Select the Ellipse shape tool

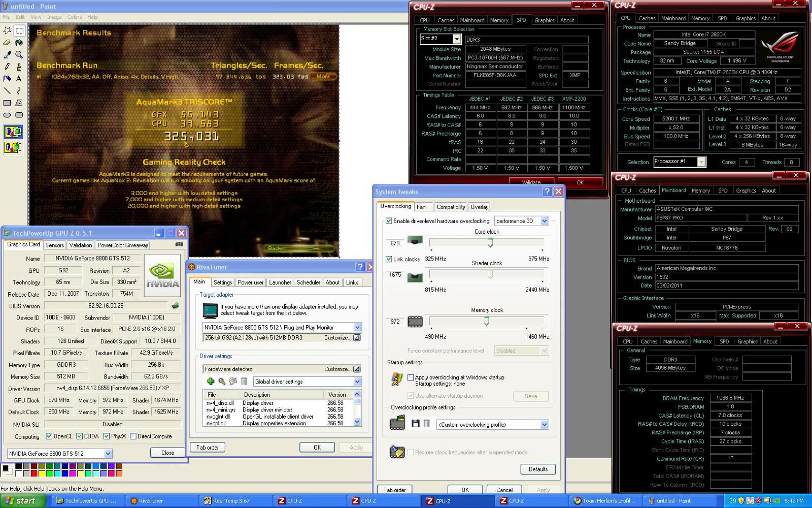pyautogui.click(x=7, y=115)
